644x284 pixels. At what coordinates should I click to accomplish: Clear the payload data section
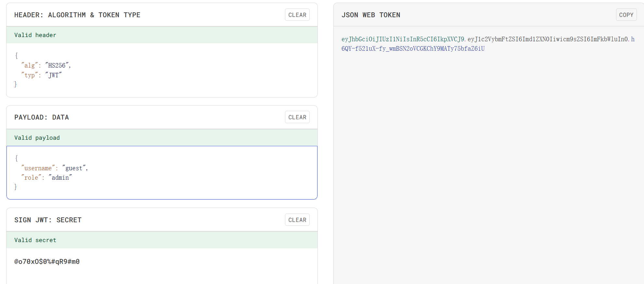coord(297,117)
